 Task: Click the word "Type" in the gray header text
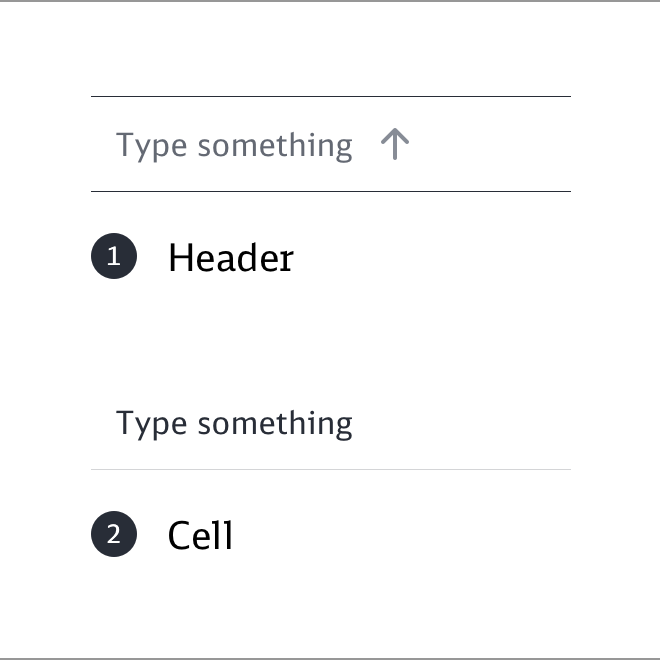[152, 146]
